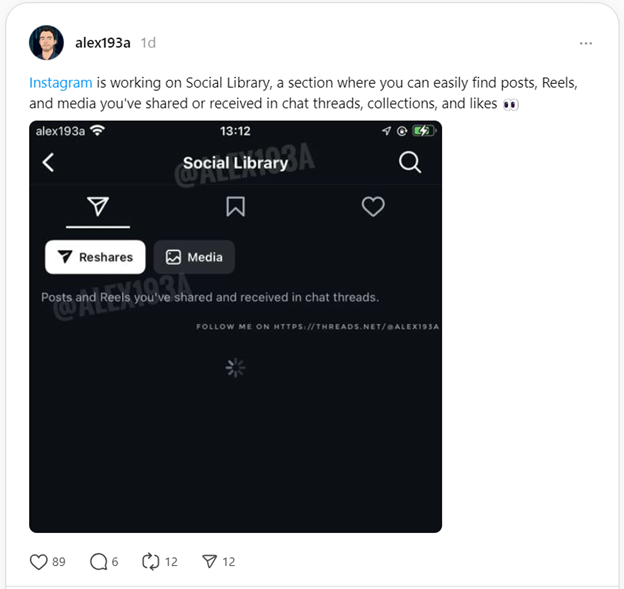Open the post's three-dot options menu
This screenshot has height=589, width=624.
pyautogui.click(x=586, y=44)
